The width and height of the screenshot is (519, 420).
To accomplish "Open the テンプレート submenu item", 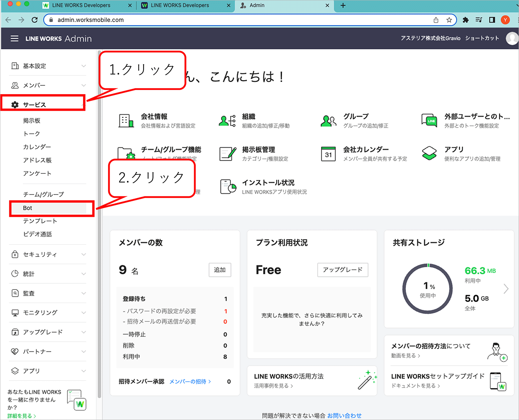I will [40, 221].
